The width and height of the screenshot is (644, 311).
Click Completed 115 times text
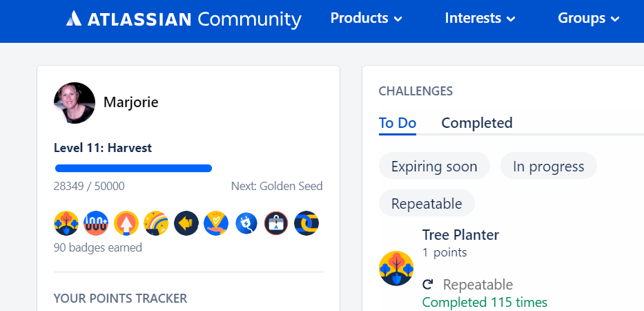tap(485, 303)
